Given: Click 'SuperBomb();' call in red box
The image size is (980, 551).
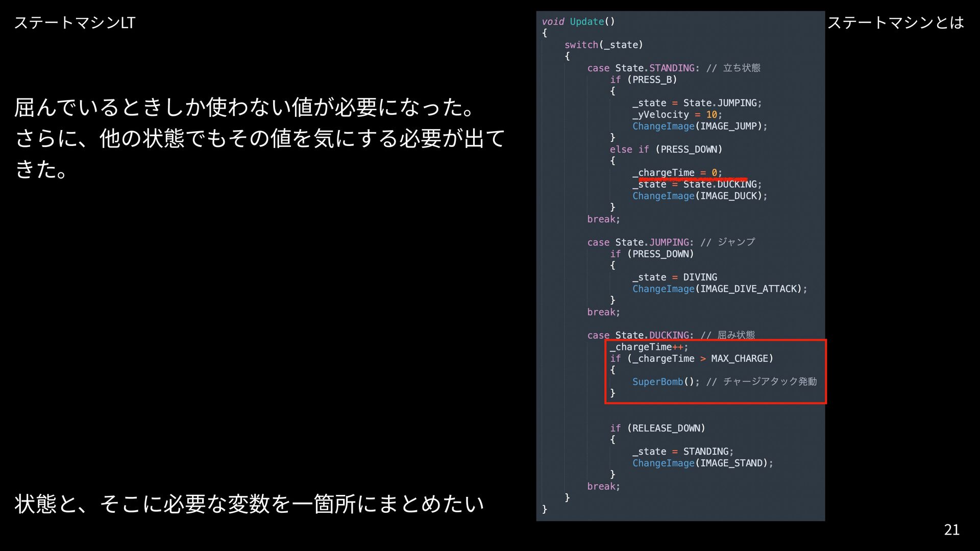Looking at the screenshot, I should point(666,382).
